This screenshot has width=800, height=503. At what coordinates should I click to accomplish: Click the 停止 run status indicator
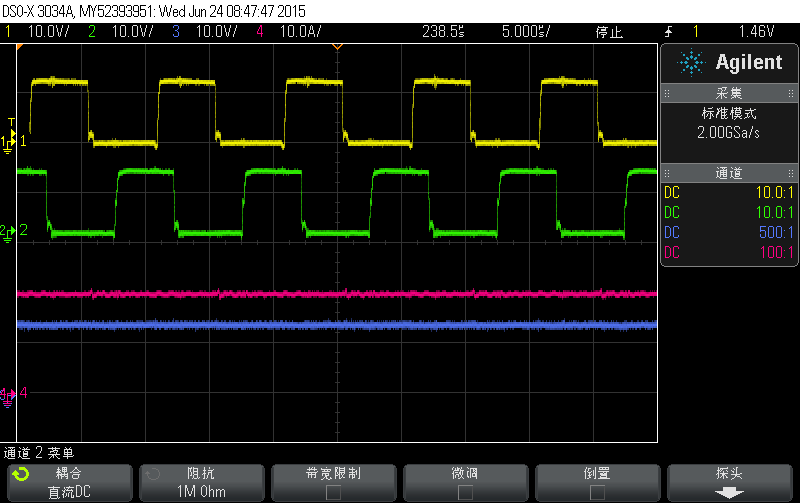click(609, 32)
